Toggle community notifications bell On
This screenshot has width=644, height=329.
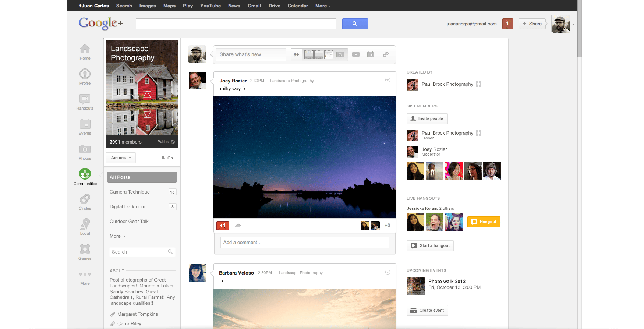tap(167, 158)
